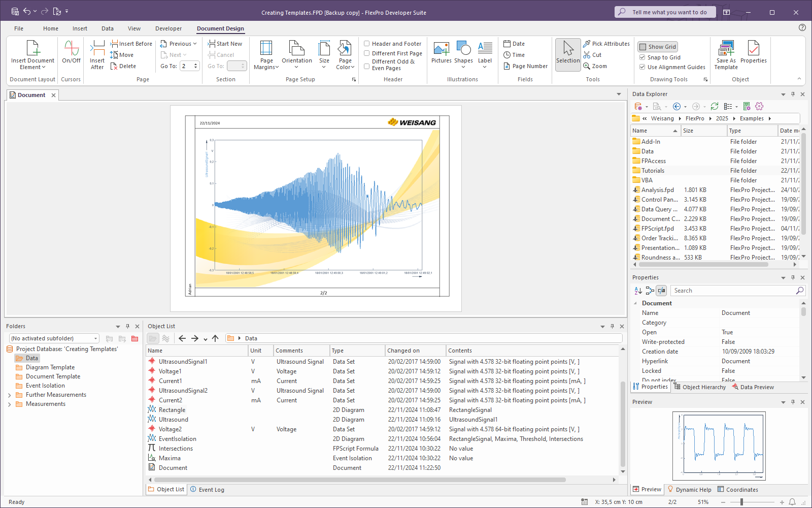Open the activated subfolder dropdown
Image resolution: width=812 pixels, height=508 pixels.
[x=95, y=339]
